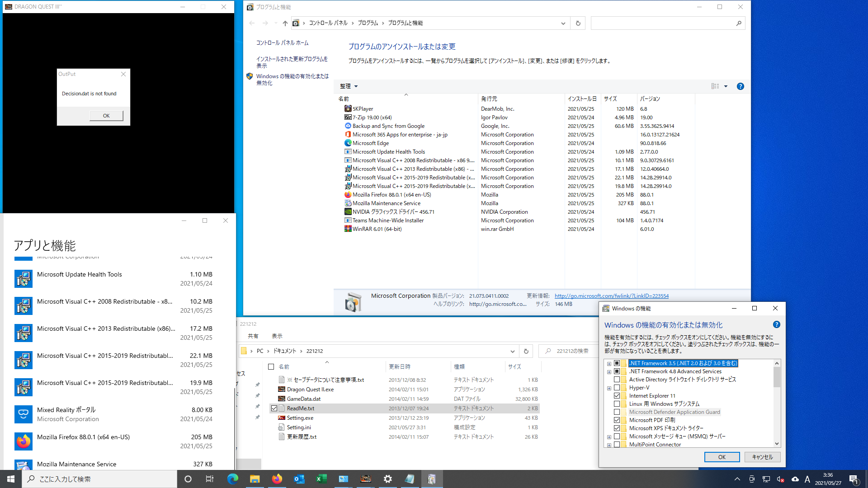This screenshot has width=868, height=488.
Task: Open Outlook from the taskbar
Action: coord(299,479)
